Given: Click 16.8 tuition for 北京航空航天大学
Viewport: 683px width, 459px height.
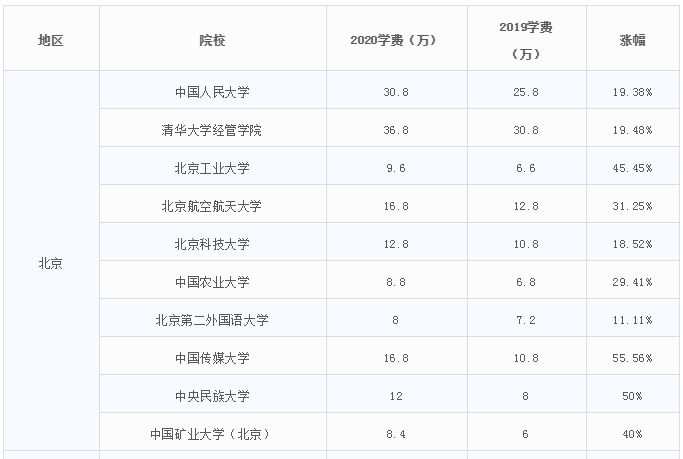Looking at the screenshot, I should (x=396, y=206).
